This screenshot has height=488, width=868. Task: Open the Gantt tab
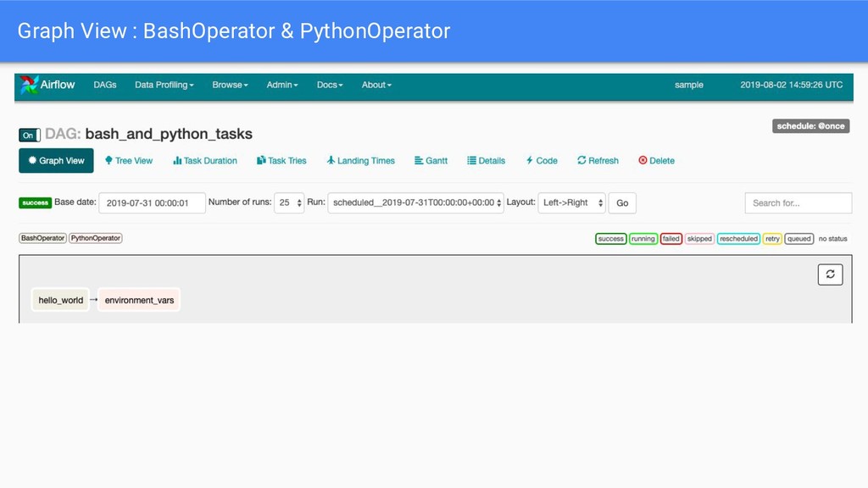[431, 160]
